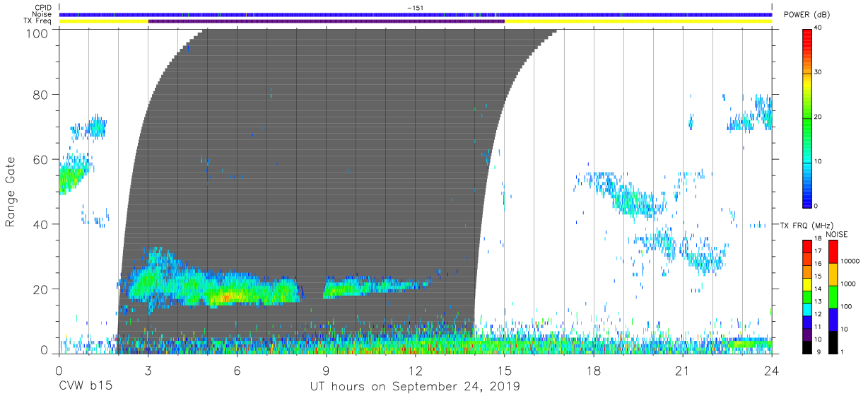Image resolution: width=868 pixels, height=401 pixels.
Task: Pick the green middle of Power colorbar
Action: 807,117
